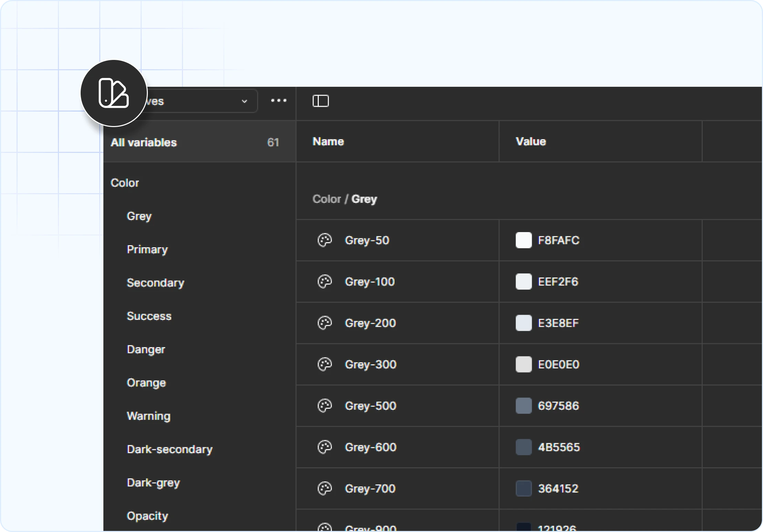Click the F8FAFC color swatch

[523, 240]
